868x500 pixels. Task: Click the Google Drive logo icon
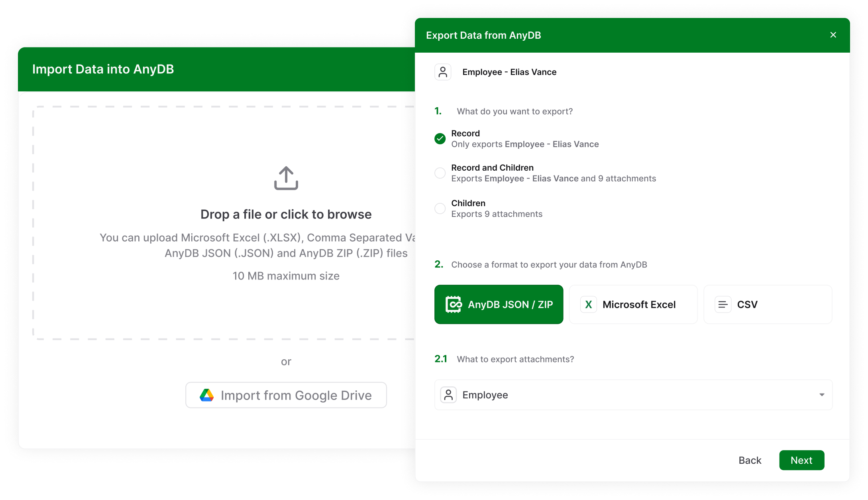click(x=206, y=395)
